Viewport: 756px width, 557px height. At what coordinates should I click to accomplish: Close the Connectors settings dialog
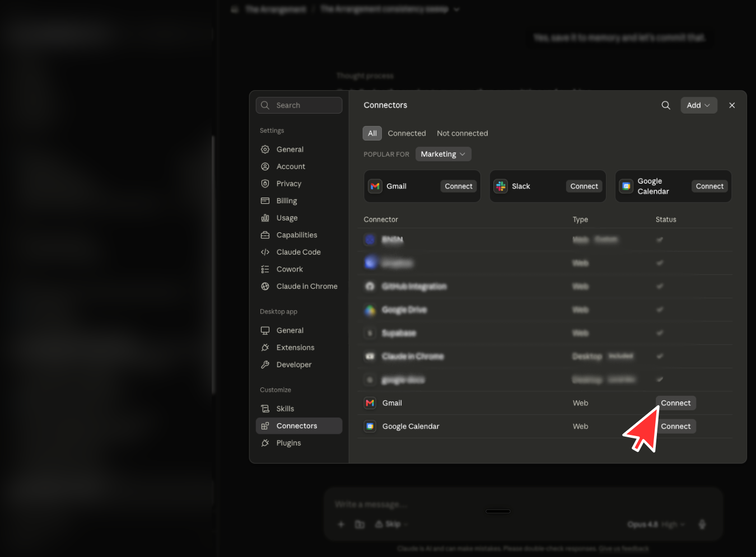732,105
